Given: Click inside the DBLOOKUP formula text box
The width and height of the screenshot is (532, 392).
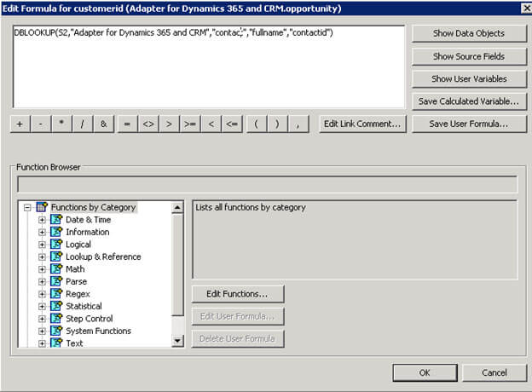Looking at the screenshot, I should [x=209, y=67].
